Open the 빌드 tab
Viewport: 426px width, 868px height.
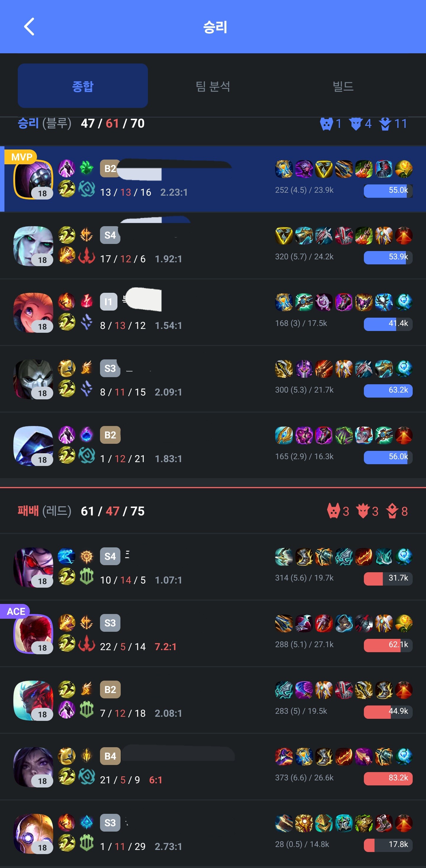[x=343, y=86]
